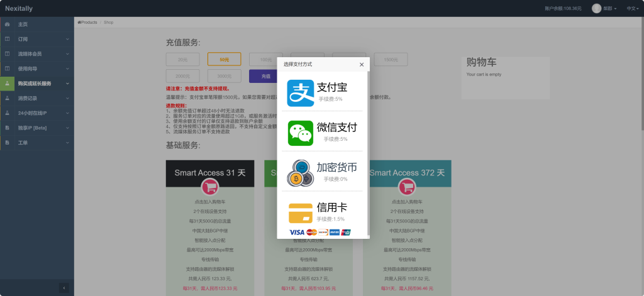The image size is (644, 296).
Task: Click the Smart Access 372 天 card header
Action: (407, 173)
